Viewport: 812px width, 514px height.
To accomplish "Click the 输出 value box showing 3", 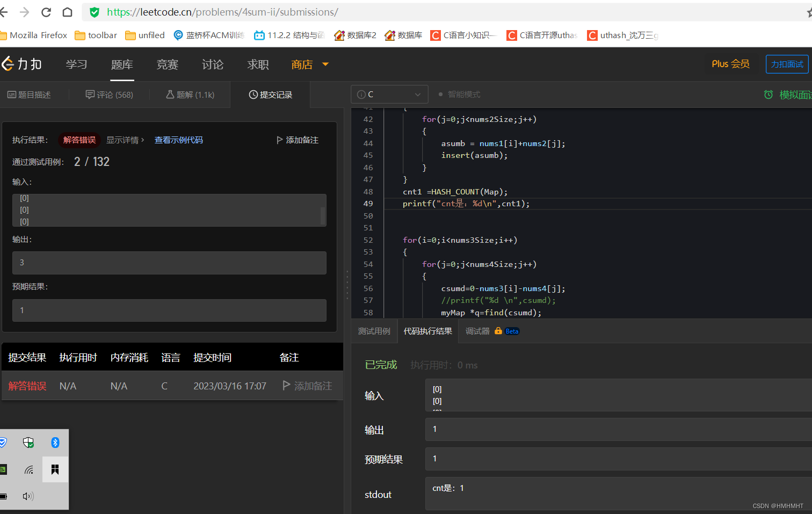I will [169, 263].
